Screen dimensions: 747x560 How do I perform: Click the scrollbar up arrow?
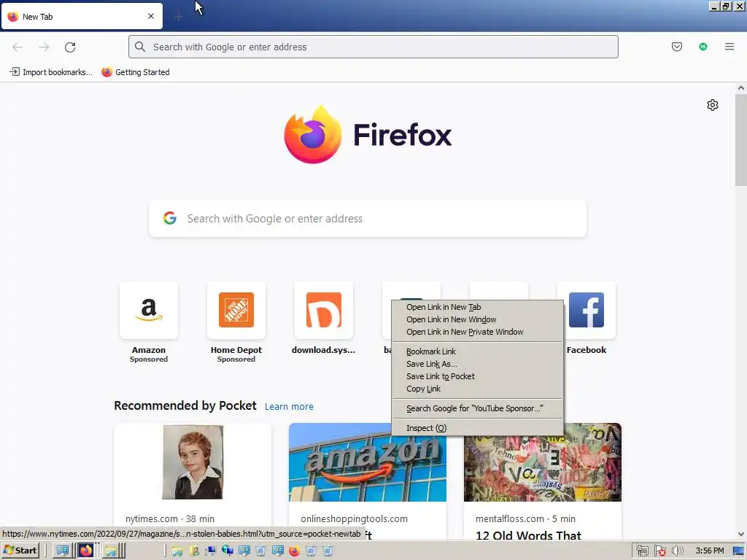(741, 88)
